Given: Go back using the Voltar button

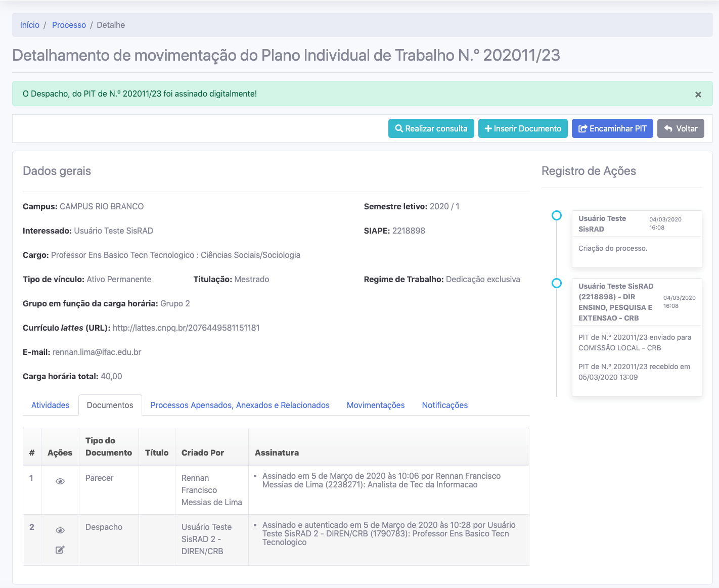Looking at the screenshot, I should pyautogui.click(x=681, y=128).
